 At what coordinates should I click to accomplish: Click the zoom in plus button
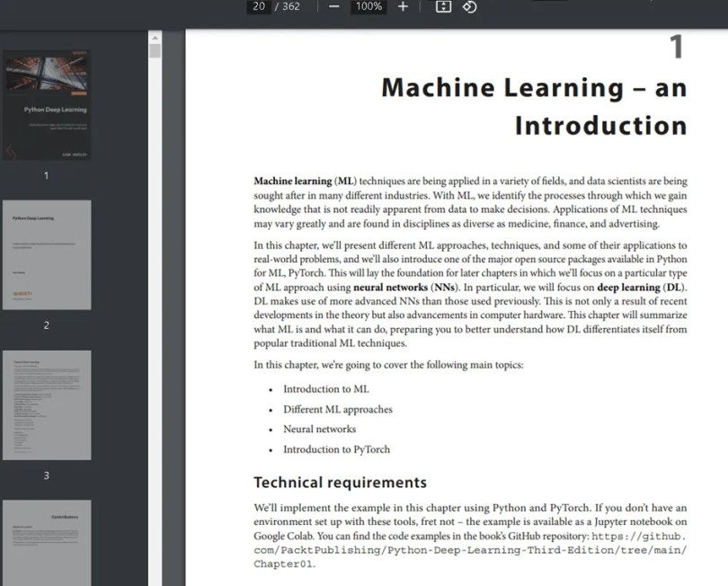click(x=403, y=6)
